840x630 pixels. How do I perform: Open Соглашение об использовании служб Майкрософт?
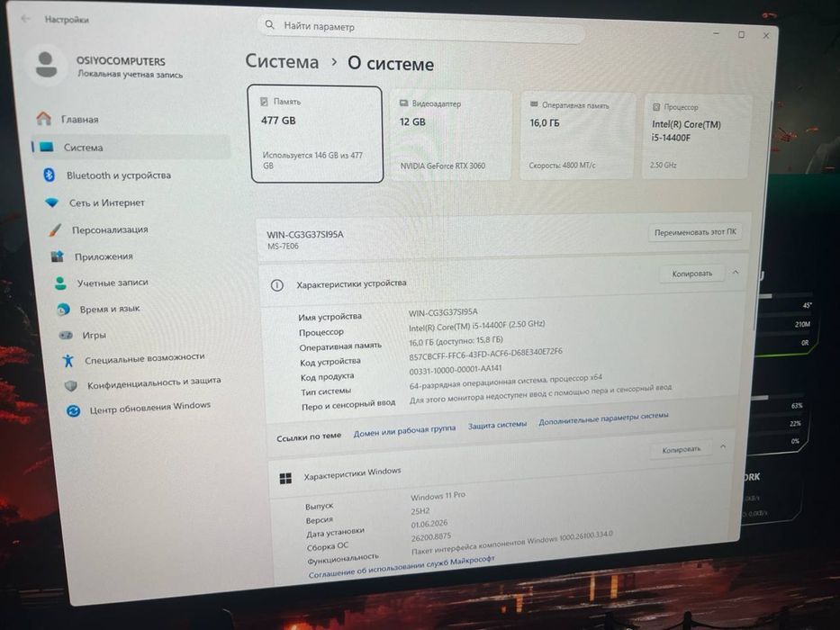pyautogui.click(x=402, y=567)
